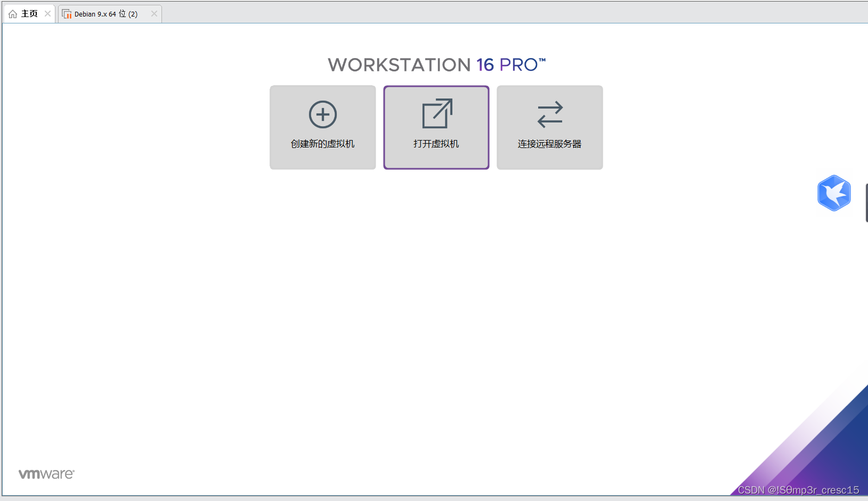Open the blue bird floating assistant icon

(x=834, y=193)
